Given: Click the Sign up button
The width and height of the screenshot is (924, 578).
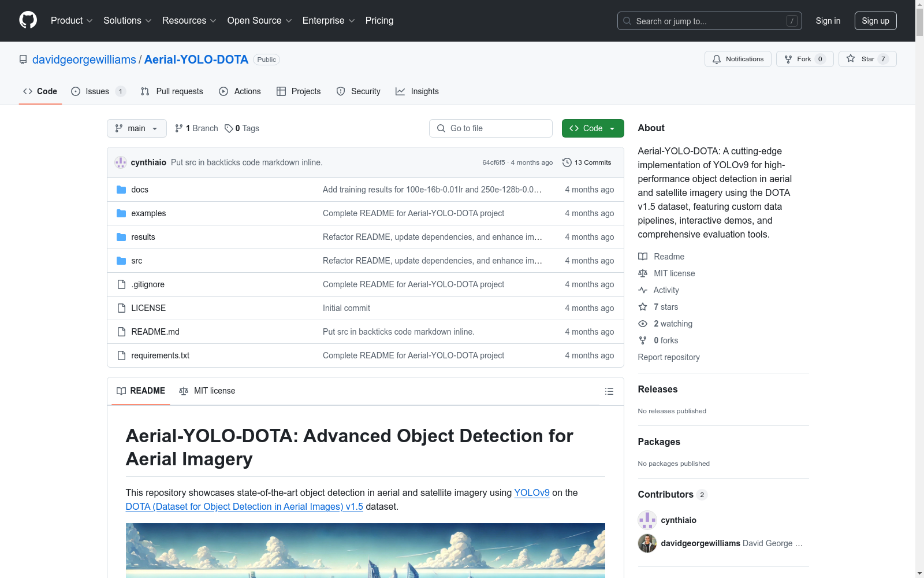Looking at the screenshot, I should tap(875, 21).
